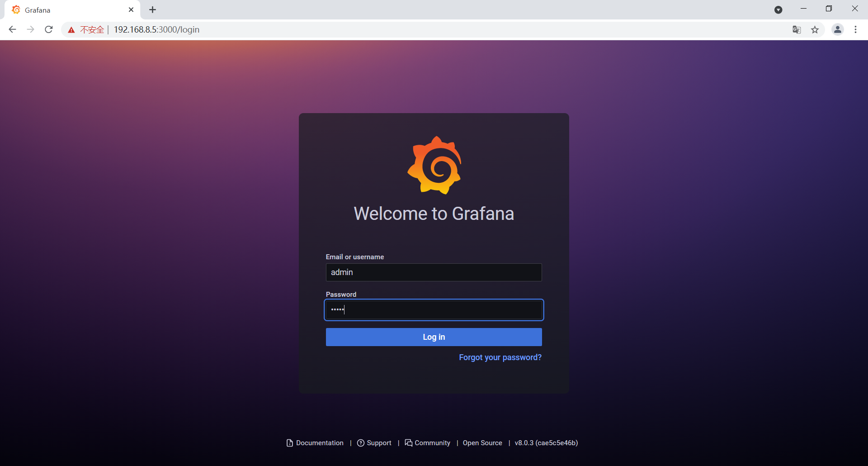
Task: Click inside the Email or username field
Action: 434,272
